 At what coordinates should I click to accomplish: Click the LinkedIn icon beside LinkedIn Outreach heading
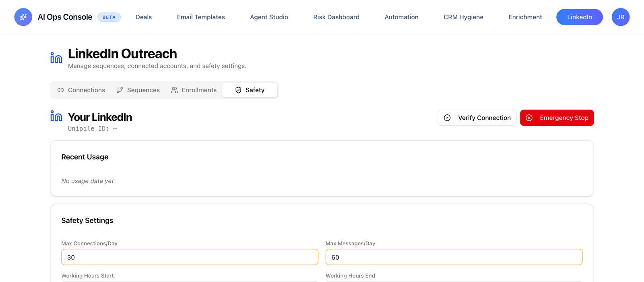tap(56, 58)
